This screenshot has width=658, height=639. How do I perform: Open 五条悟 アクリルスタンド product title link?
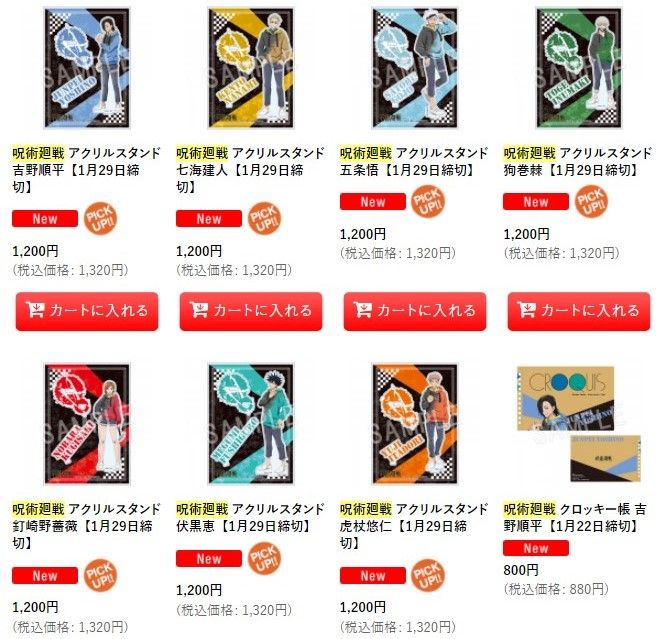coord(414,162)
